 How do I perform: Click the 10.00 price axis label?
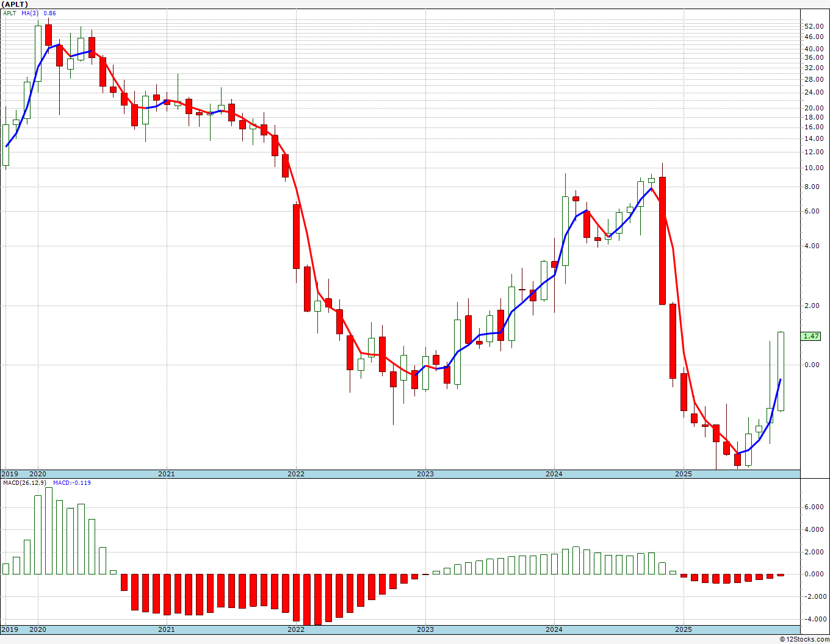coord(814,168)
